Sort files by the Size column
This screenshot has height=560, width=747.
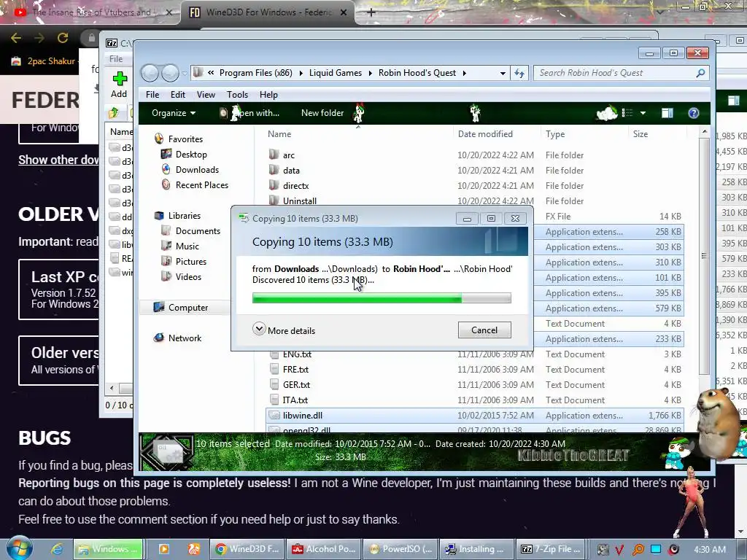point(640,134)
